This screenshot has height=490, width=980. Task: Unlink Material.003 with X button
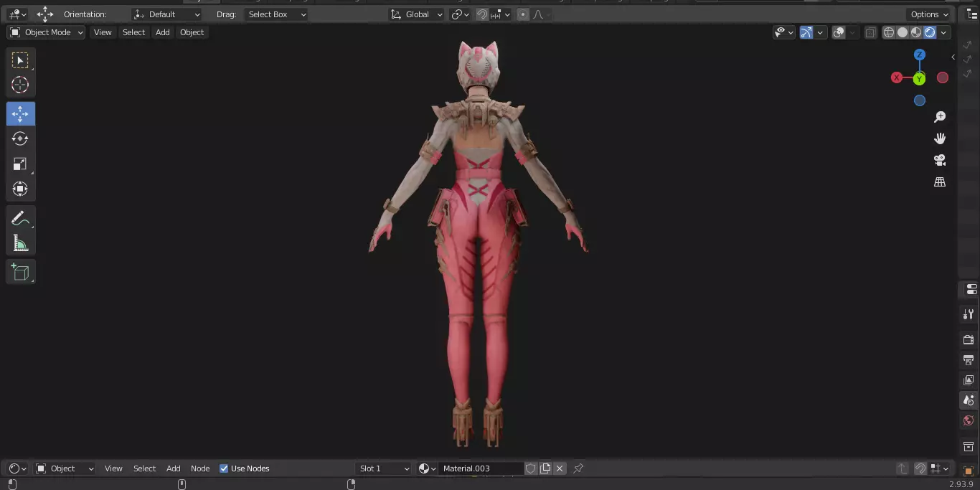(x=560, y=468)
